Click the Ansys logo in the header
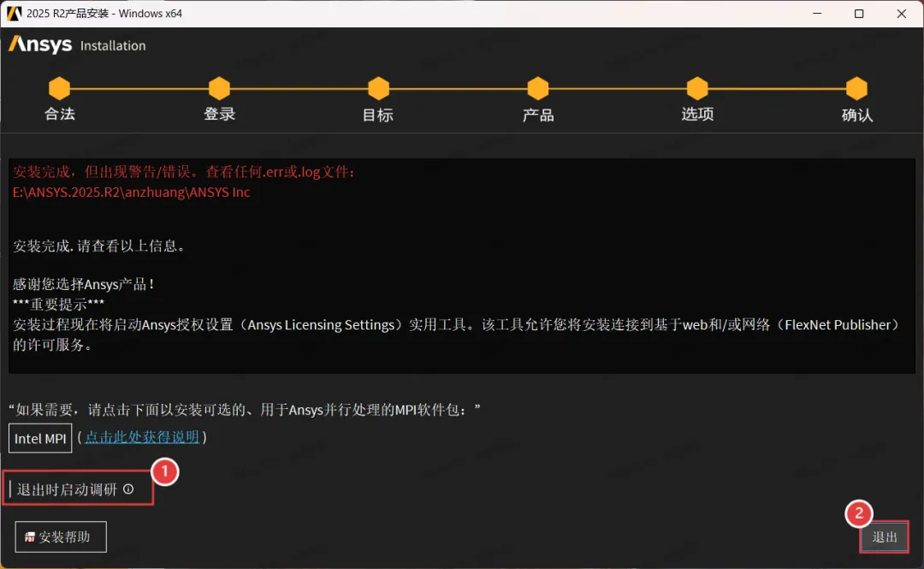 (40, 44)
